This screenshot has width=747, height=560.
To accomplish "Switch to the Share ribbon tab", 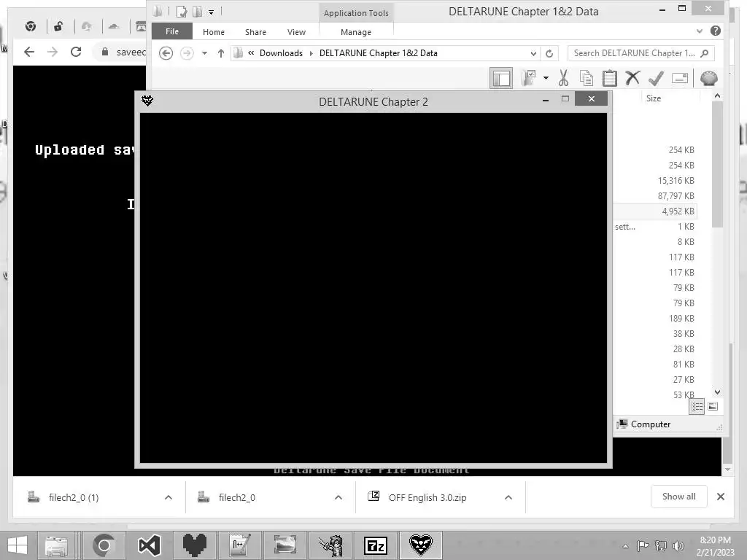I will 255,32.
